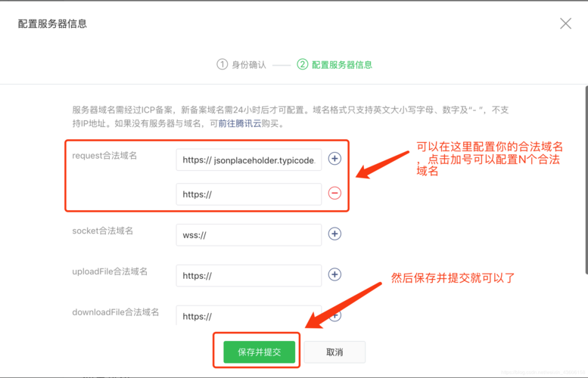
Task: Click the dialog title 配置服务器信息
Action: click(52, 23)
